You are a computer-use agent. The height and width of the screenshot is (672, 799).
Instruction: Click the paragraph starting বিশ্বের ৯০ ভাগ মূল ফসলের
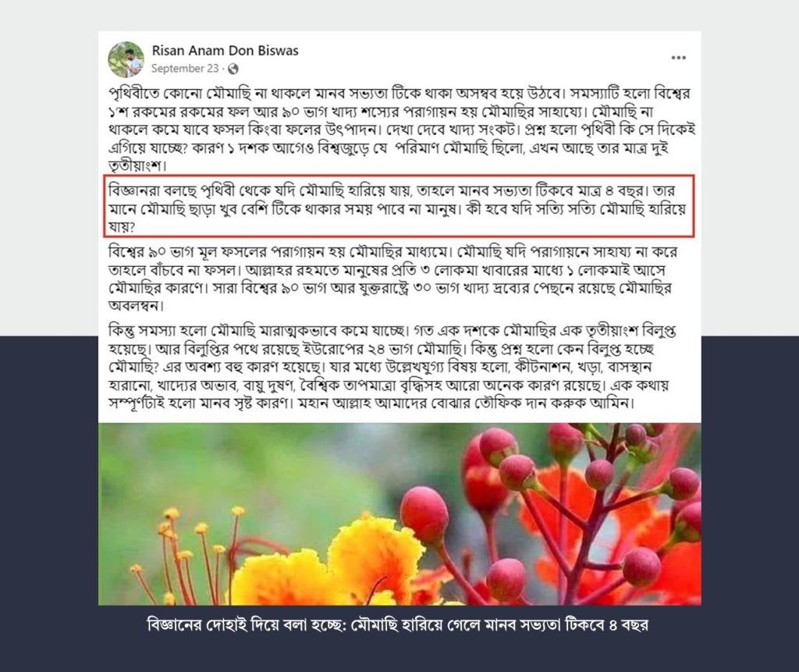coord(392,279)
